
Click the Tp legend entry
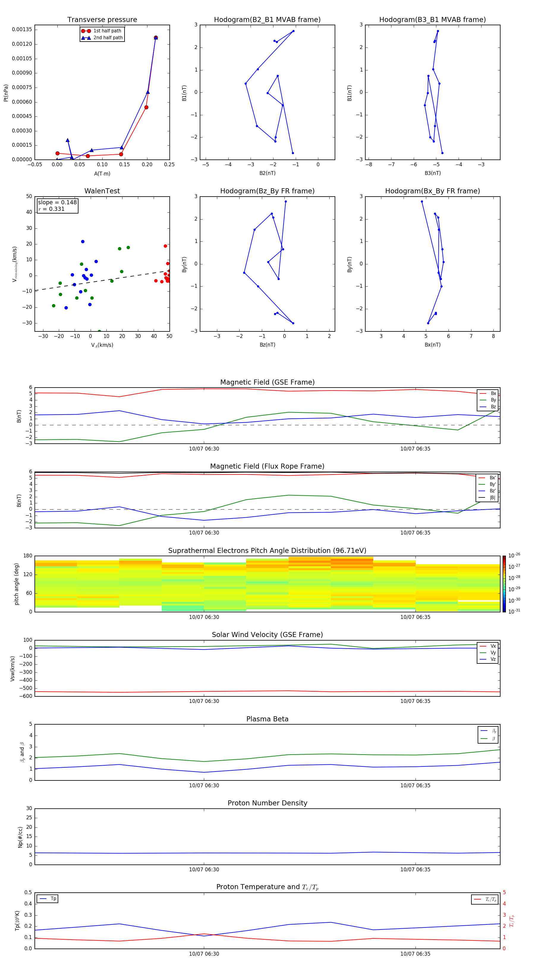48,899
